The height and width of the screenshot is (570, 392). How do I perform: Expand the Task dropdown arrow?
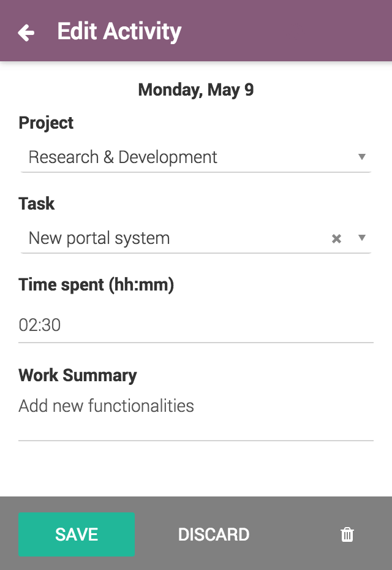pos(363,238)
